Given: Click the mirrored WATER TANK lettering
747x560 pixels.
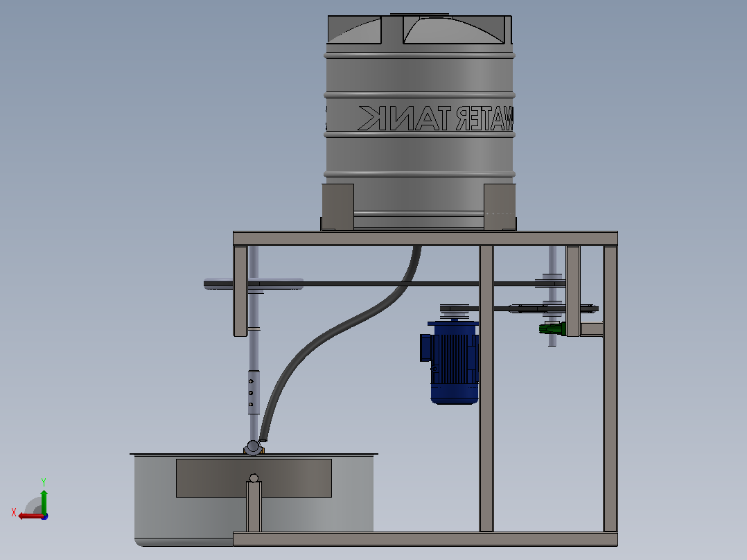Looking at the screenshot, I should click(x=436, y=119).
